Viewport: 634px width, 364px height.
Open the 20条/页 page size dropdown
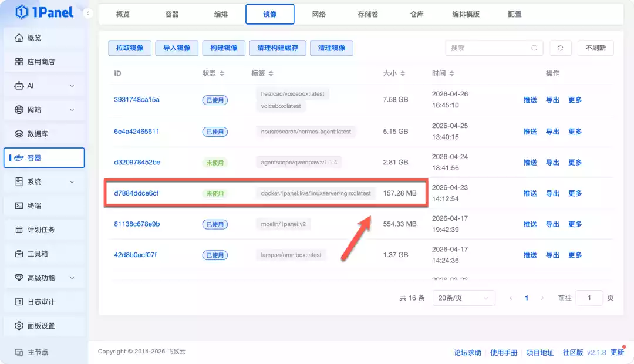[463, 298]
